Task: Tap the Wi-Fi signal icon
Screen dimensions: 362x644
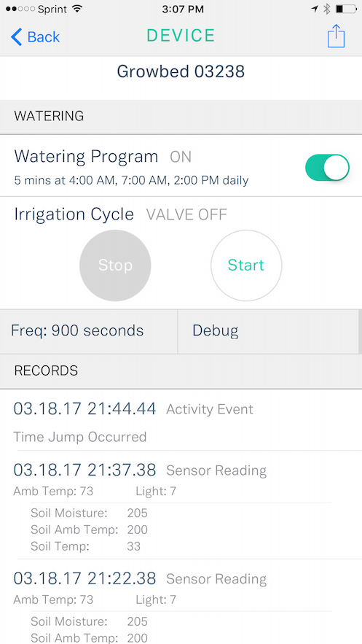Action: [76, 9]
